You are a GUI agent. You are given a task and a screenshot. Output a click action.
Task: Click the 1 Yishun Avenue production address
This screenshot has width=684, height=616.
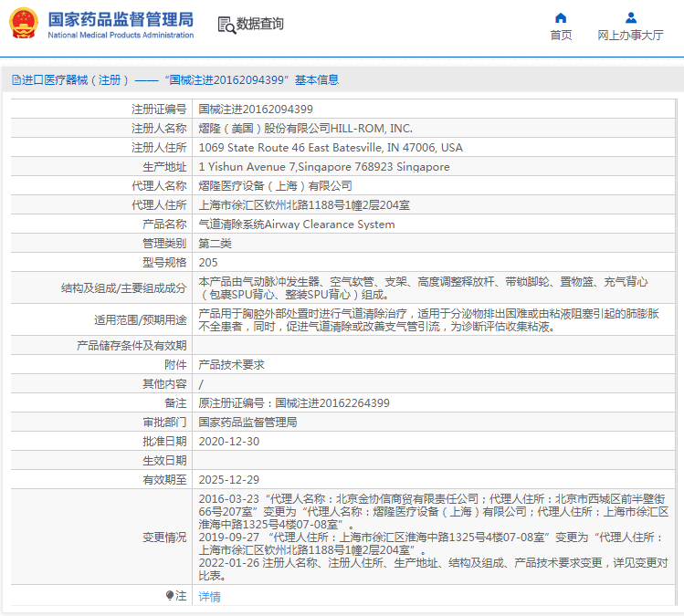323,167
